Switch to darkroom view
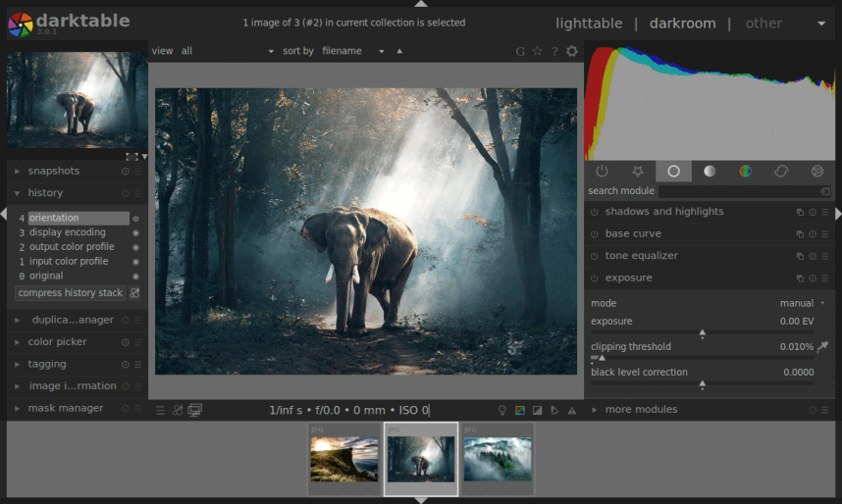The height and width of the screenshot is (504, 842). coord(682,24)
